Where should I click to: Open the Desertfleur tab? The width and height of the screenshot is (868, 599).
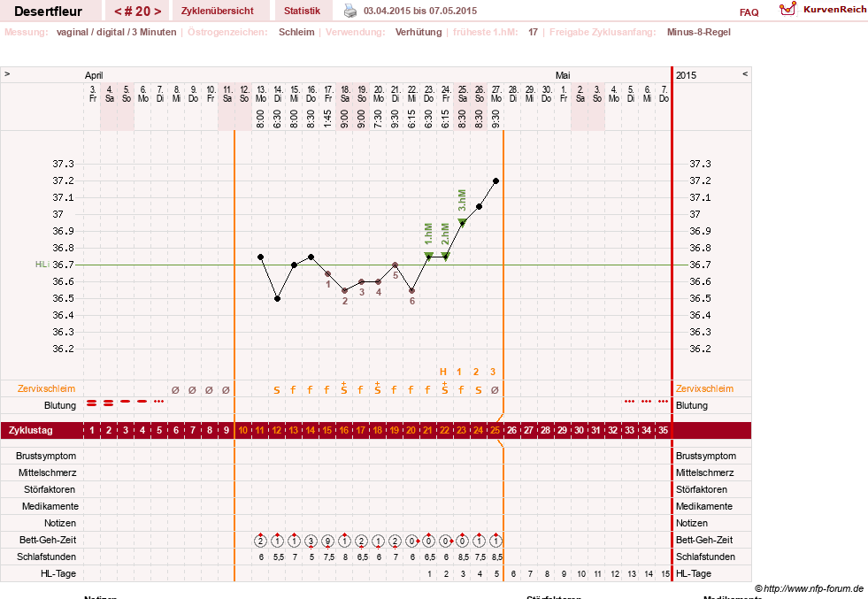pyautogui.click(x=48, y=12)
